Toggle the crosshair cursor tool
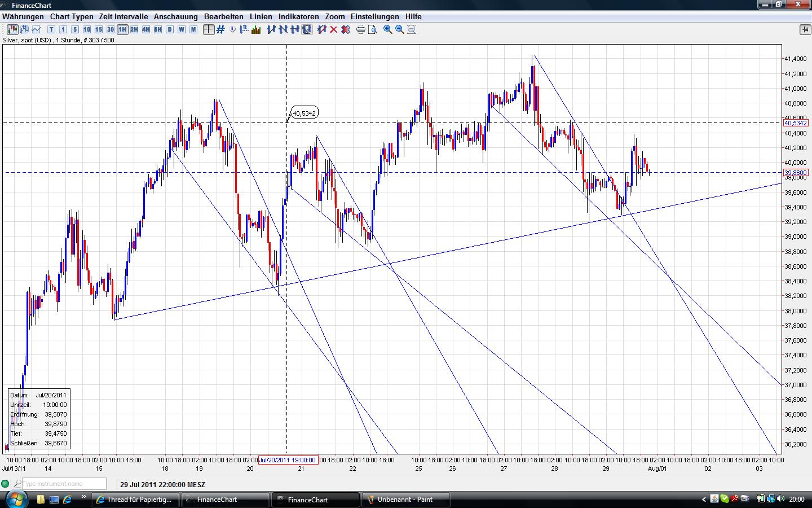This screenshot has width=812, height=508. (x=209, y=29)
